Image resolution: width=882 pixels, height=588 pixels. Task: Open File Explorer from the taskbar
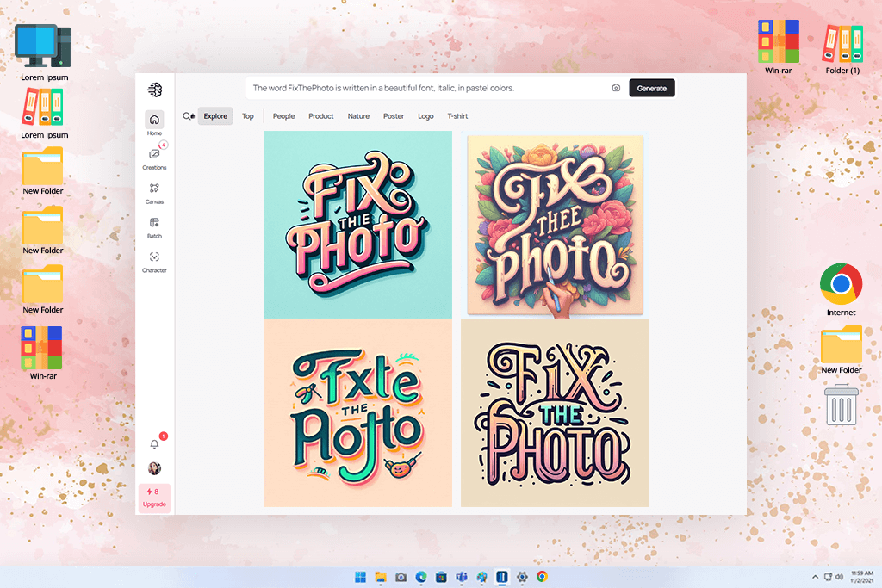click(x=381, y=577)
